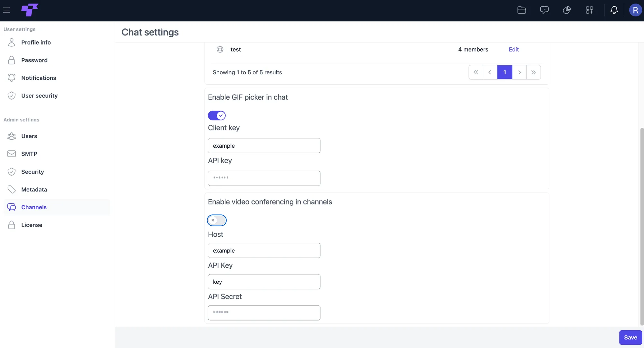Disable the GIF picker toggle
Image resolution: width=644 pixels, height=348 pixels.
coord(217,115)
